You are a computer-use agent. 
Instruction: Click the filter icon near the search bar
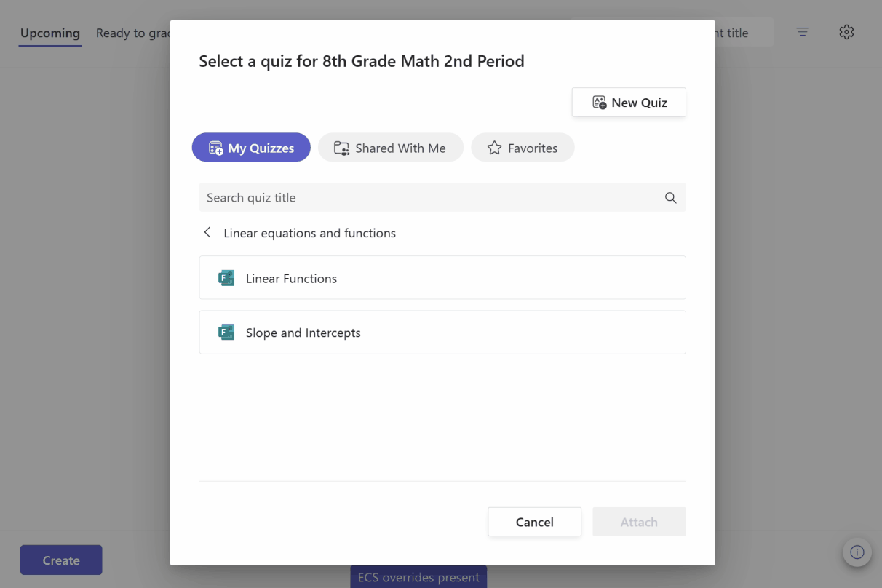point(802,32)
